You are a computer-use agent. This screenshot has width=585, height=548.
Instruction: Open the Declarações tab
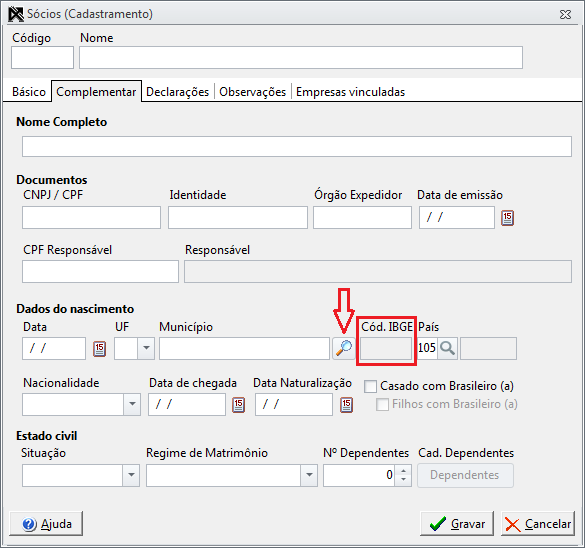178,92
